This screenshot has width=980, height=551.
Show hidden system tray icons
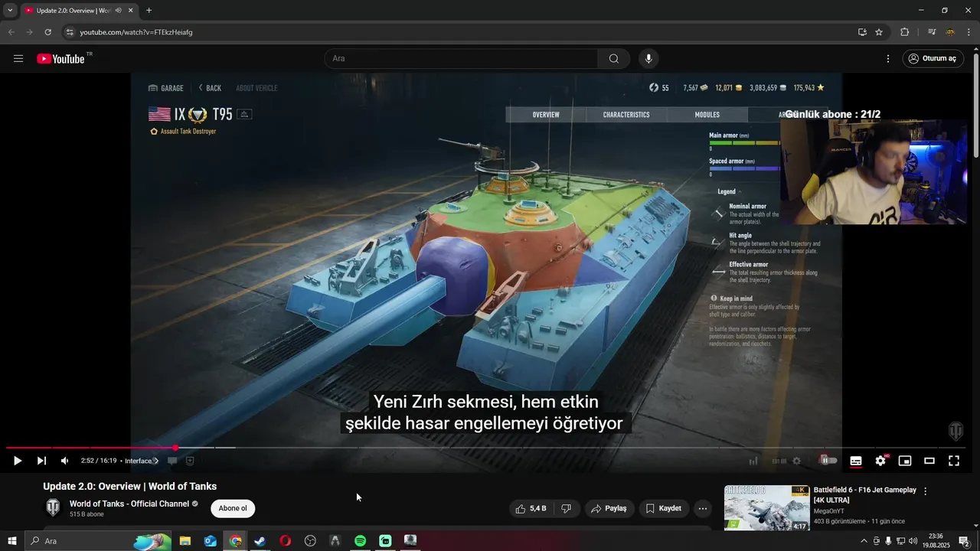pos(864,541)
